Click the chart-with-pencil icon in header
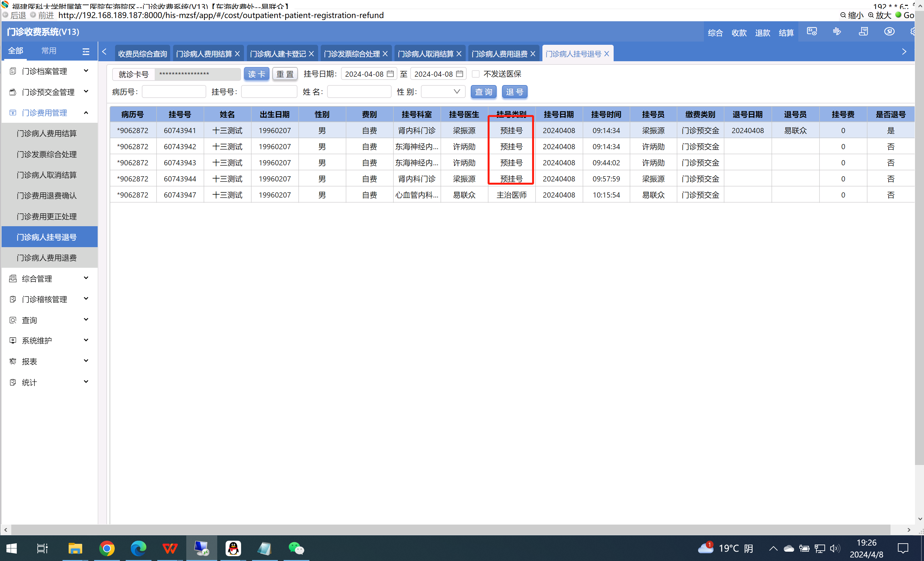 [837, 32]
